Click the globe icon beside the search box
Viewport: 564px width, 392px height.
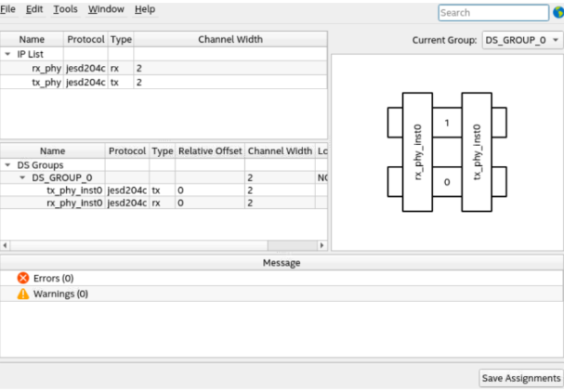tap(557, 13)
